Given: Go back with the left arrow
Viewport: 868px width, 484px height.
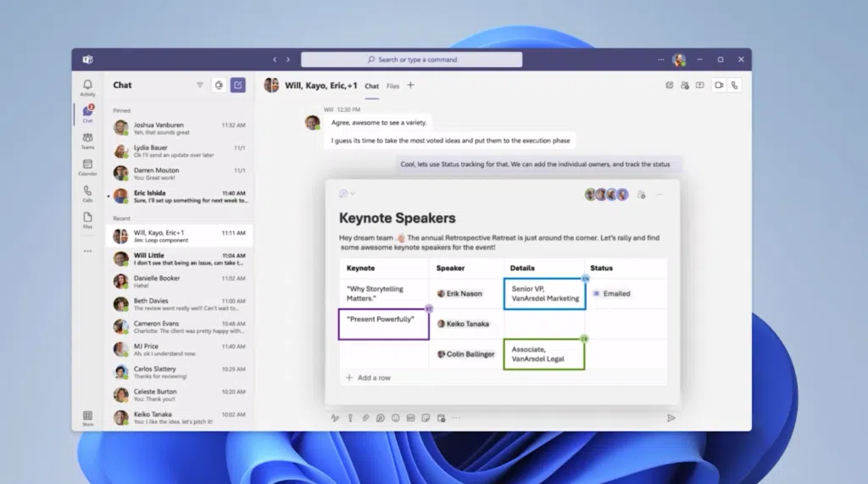Looking at the screenshot, I should 275,59.
